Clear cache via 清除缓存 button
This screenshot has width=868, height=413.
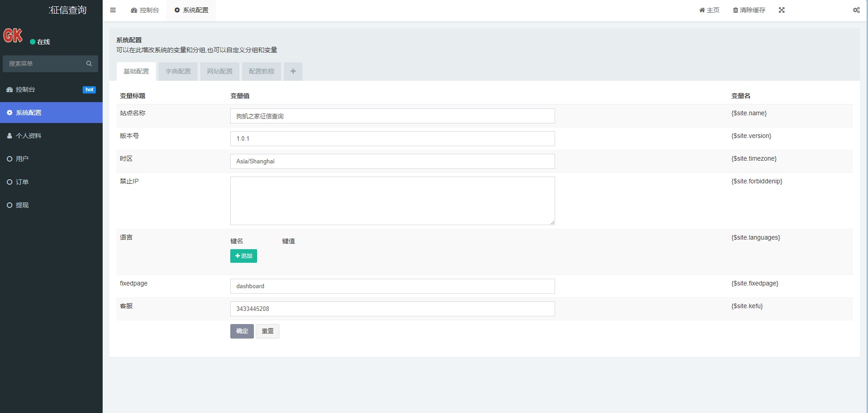point(749,10)
